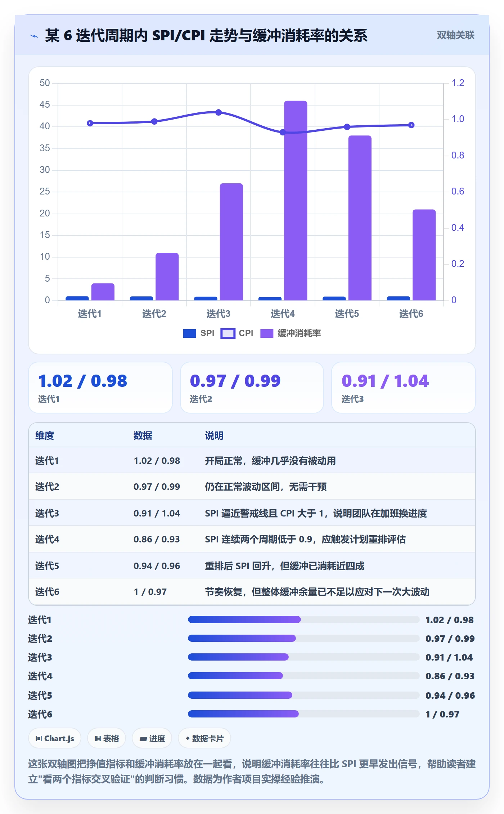504x814 pixels.
Task: Click the 表格 tag chip
Action: coord(107,738)
